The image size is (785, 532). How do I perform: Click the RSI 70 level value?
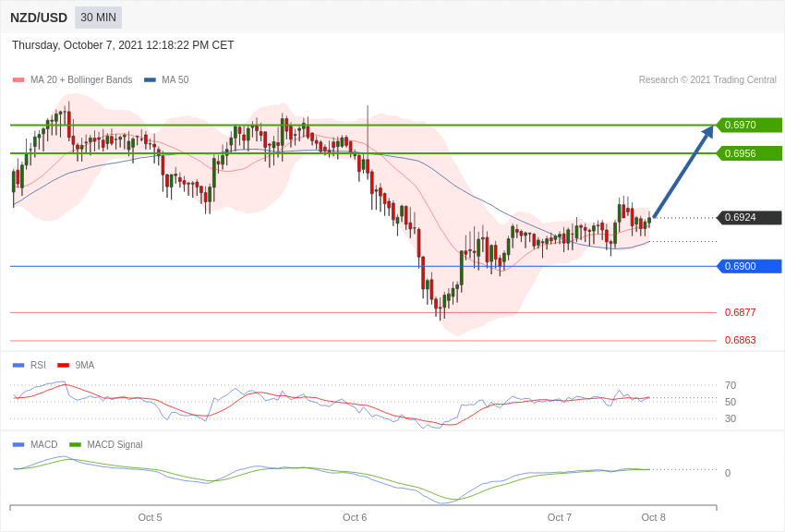[731, 385]
